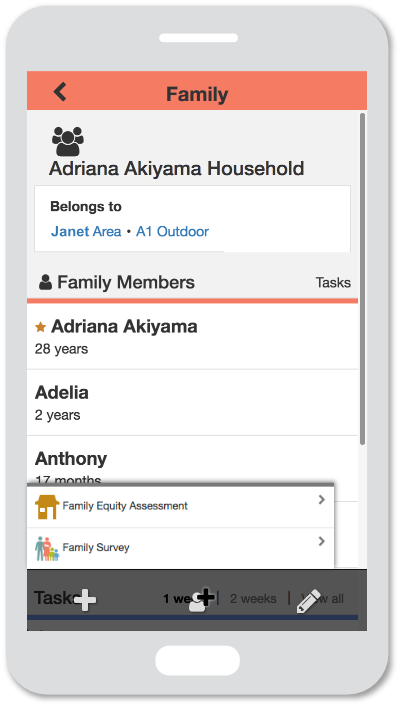Tap the 2 years age text

[x=58, y=415]
